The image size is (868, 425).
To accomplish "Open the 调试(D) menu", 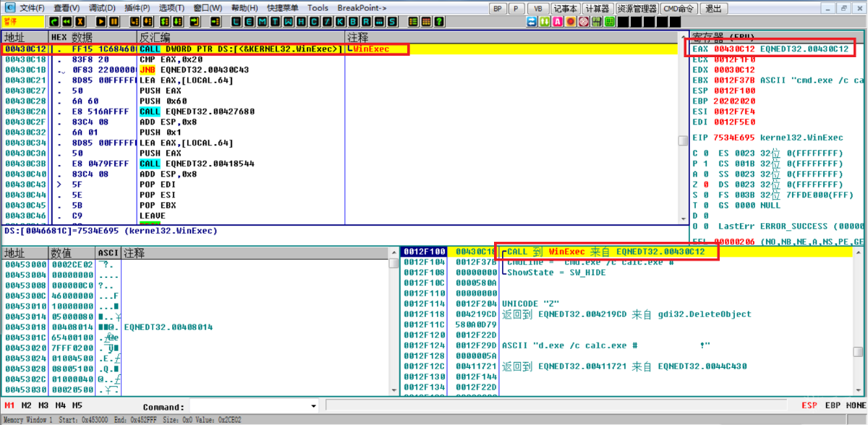I will pyautogui.click(x=102, y=8).
